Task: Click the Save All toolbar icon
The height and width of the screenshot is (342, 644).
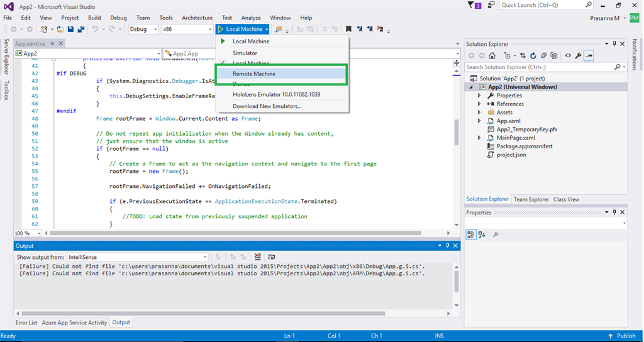Action: tap(81, 30)
